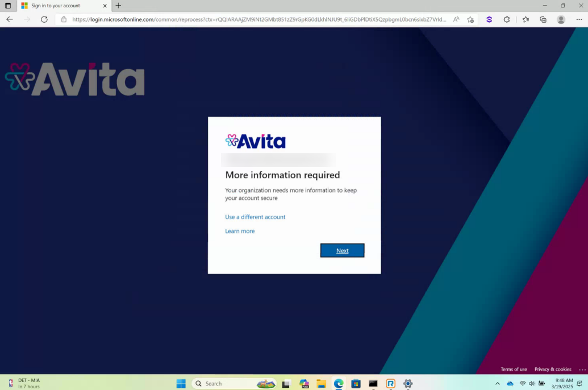Open the DET - MIA sports widget
The image size is (588, 390).
[x=24, y=383]
